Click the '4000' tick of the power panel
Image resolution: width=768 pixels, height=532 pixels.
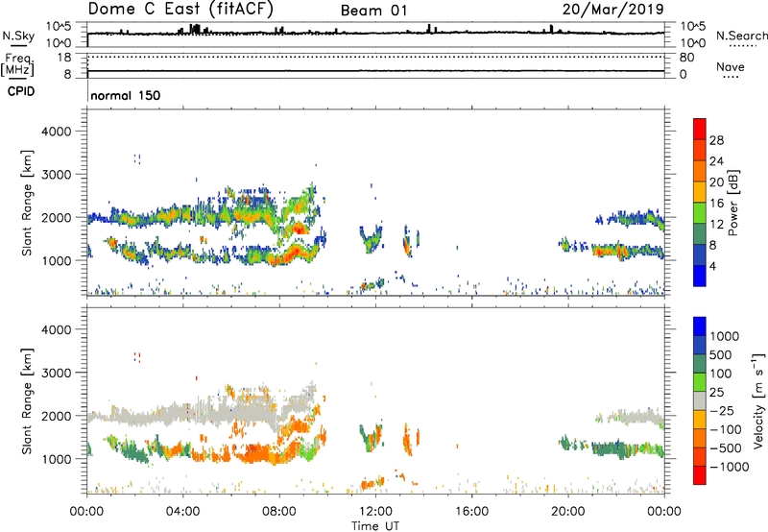(x=56, y=132)
